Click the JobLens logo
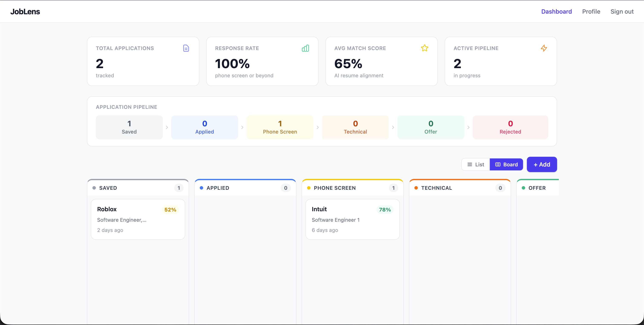This screenshot has height=325, width=644. 25,12
